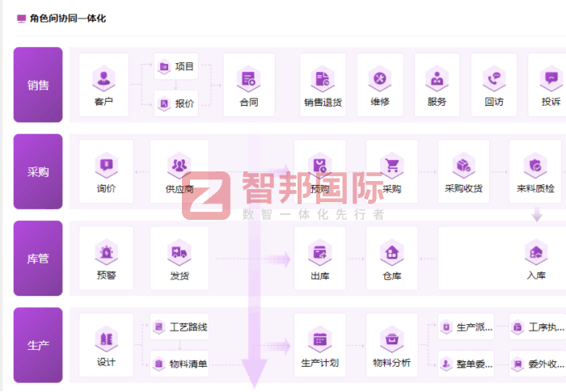566x392 pixels.
Task: Open the 销售退货 sales return module
Action: point(323,85)
